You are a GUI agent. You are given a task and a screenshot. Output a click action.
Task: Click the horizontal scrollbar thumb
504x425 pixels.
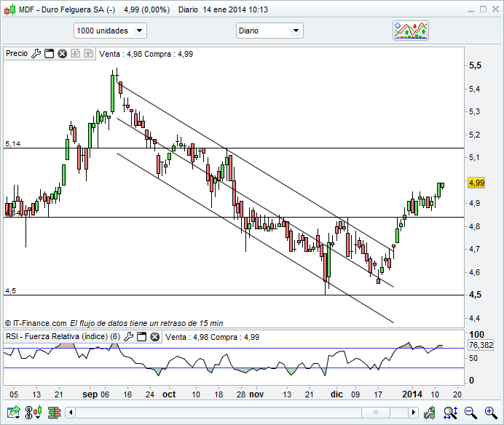(375, 412)
